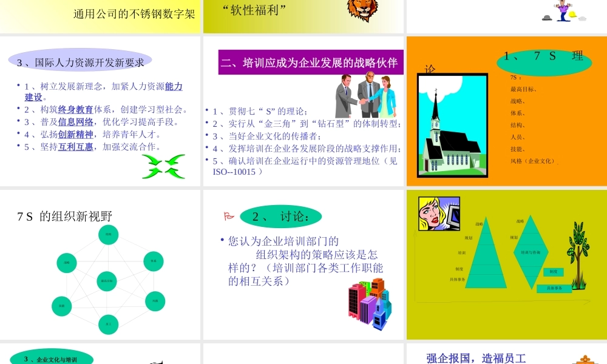
Task: Click the 战略 circle on the diagram's left
Action: coord(67,263)
